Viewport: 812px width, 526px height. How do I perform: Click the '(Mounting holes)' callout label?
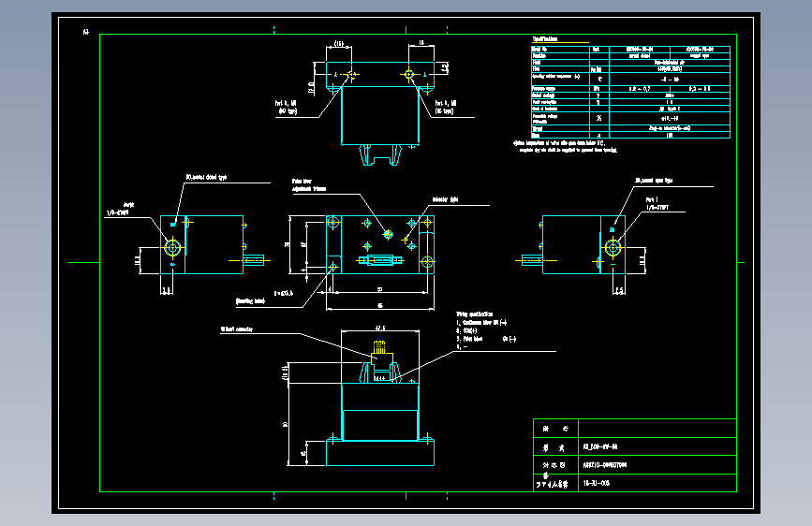click(x=250, y=301)
